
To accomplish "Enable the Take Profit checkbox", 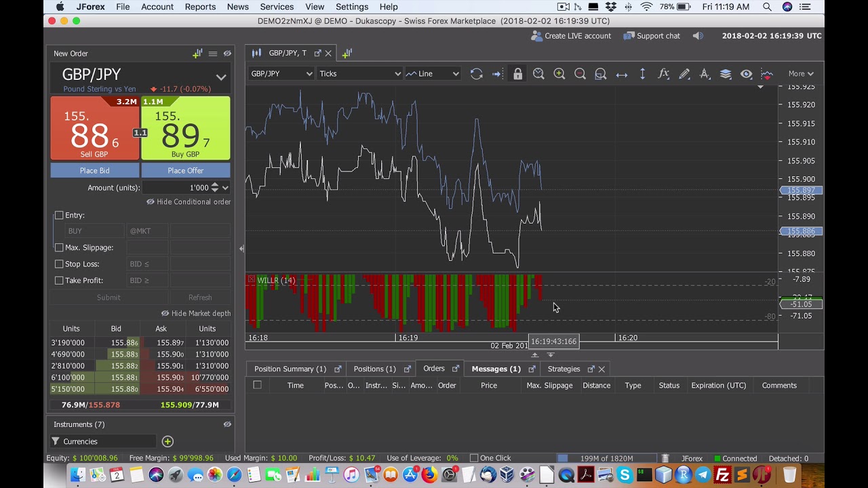I will pyautogui.click(x=59, y=281).
